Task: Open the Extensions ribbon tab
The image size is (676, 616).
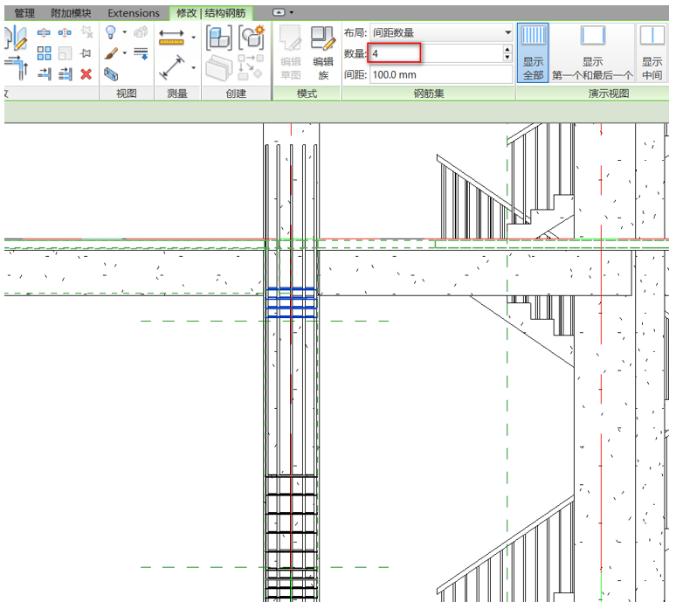Action: [x=134, y=13]
